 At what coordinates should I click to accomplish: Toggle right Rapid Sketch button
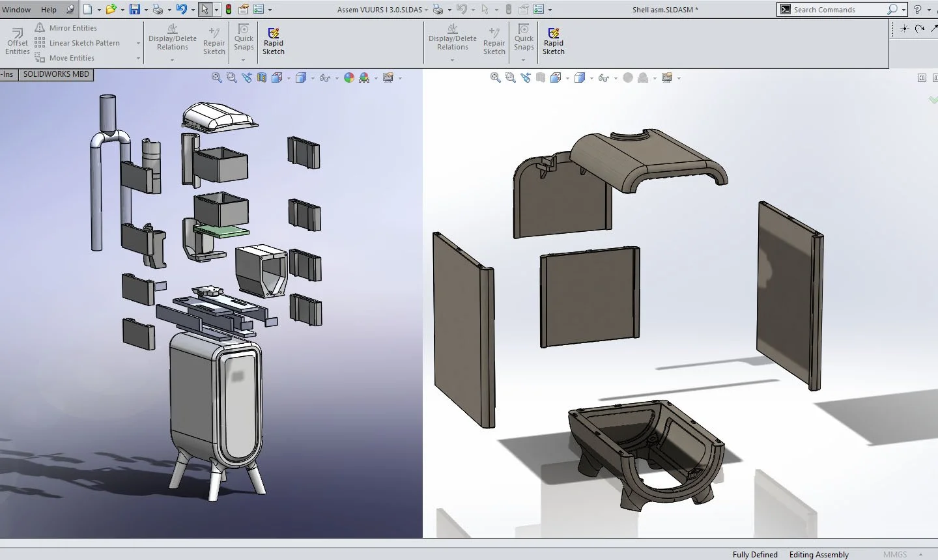554,41
